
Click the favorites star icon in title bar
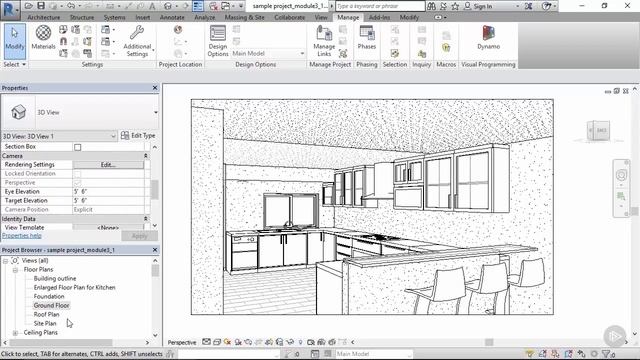[455, 6]
